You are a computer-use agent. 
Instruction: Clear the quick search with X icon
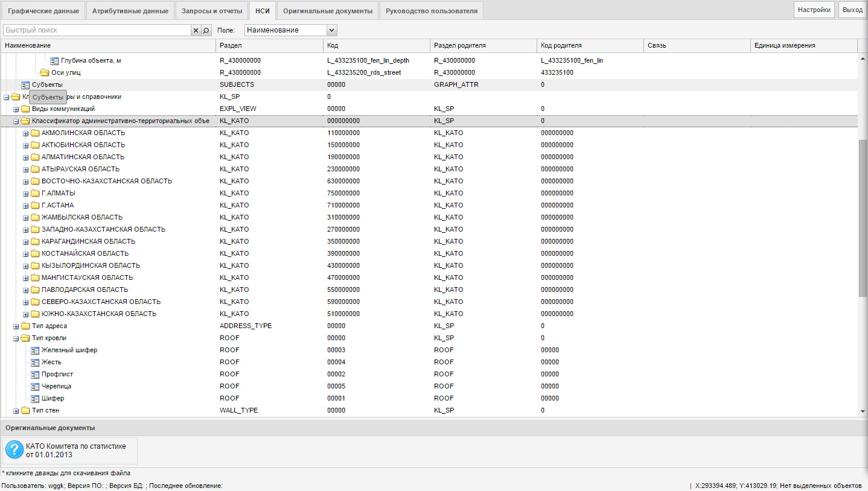coord(196,30)
